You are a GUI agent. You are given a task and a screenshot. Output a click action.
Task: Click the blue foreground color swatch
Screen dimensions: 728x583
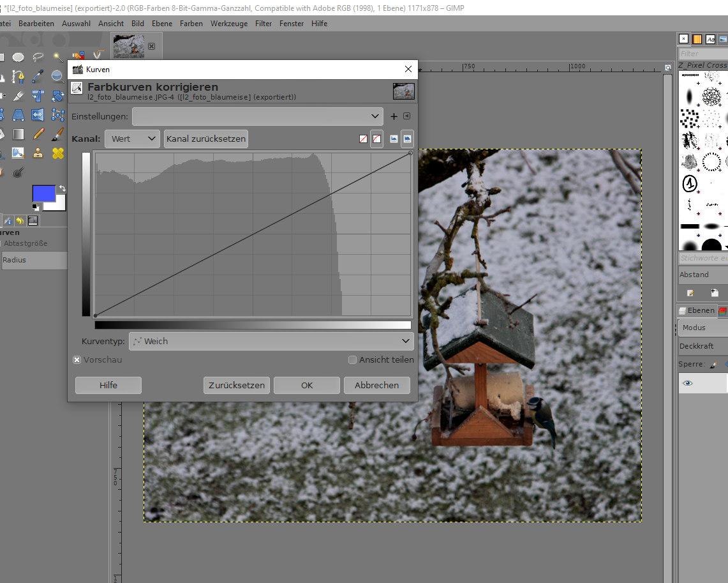point(43,194)
